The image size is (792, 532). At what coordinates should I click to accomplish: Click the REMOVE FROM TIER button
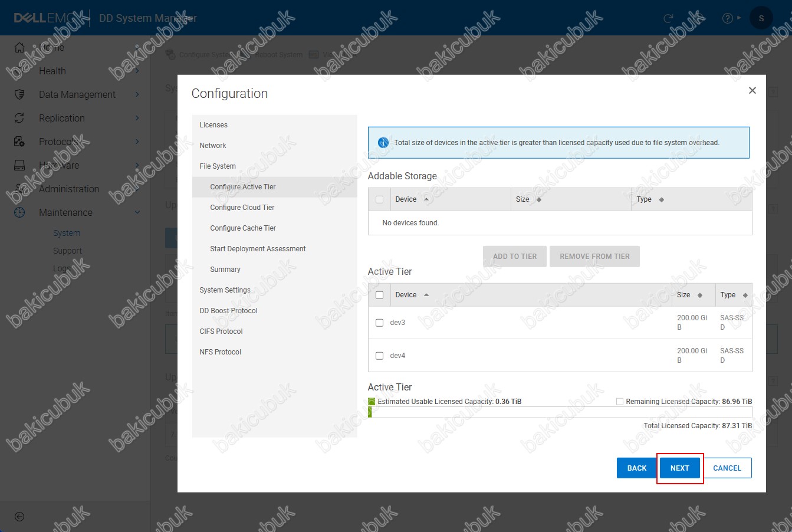coord(594,257)
